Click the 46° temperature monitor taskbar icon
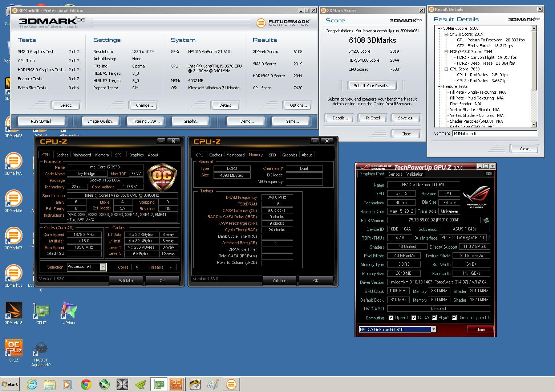 195,384
